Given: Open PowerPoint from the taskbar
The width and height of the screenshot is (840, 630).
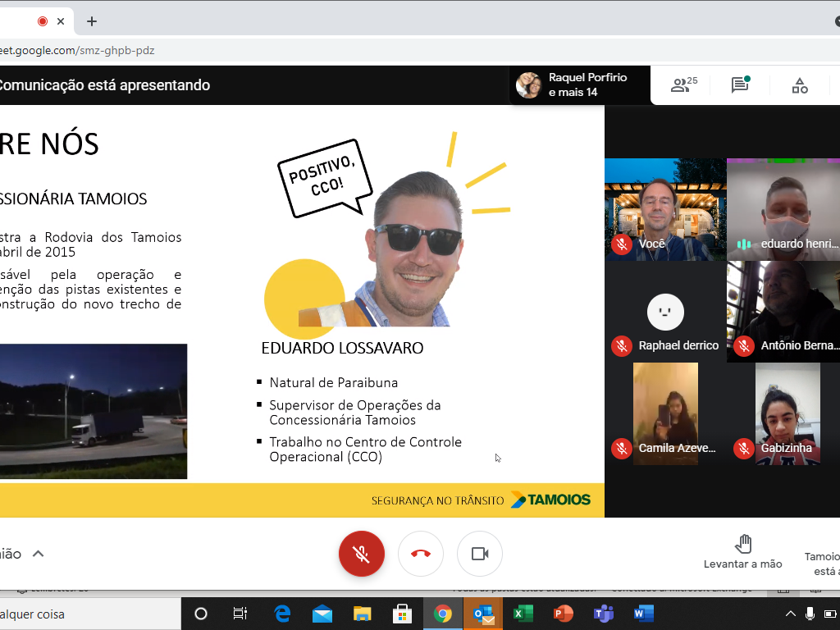Looking at the screenshot, I should (563, 614).
